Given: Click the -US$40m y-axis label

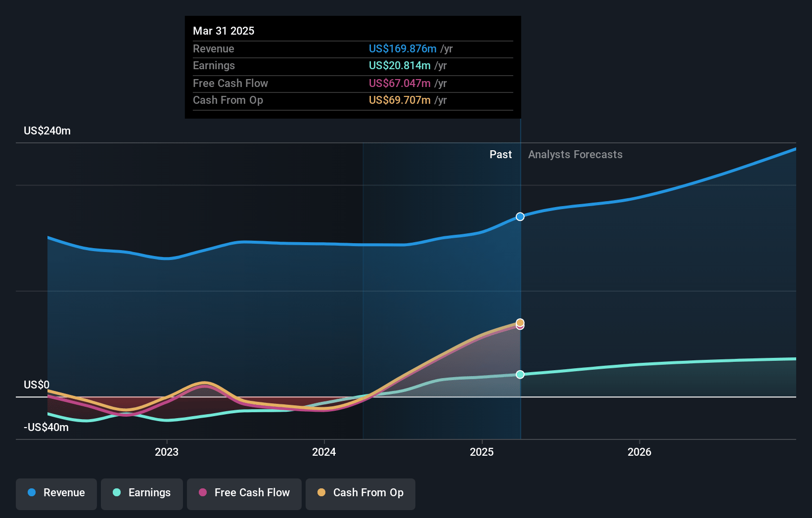Looking at the screenshot, I should (46, 428).
